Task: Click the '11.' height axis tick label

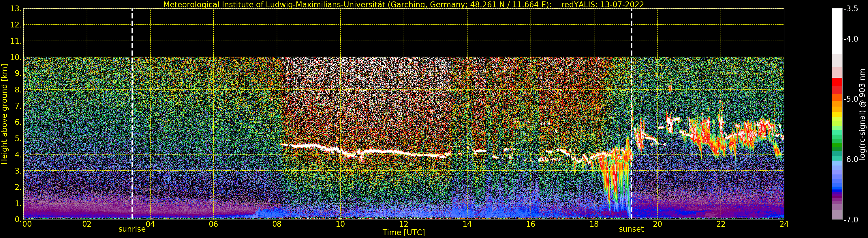Action: pos(16,41)
